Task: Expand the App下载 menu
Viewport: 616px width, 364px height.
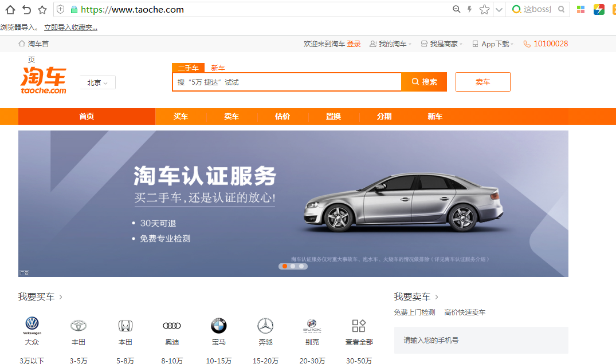Action: point(493,44)
